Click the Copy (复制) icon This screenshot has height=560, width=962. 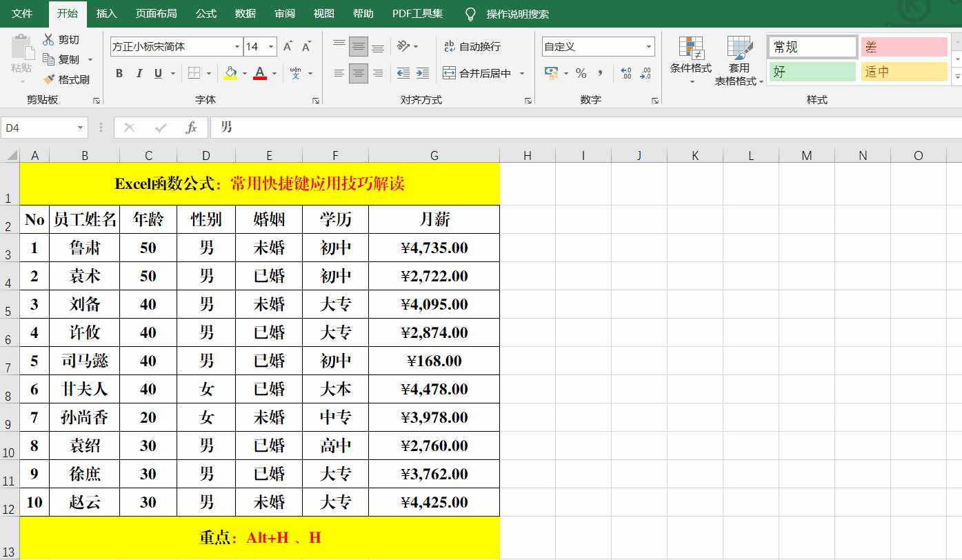[x=50, y=59]
